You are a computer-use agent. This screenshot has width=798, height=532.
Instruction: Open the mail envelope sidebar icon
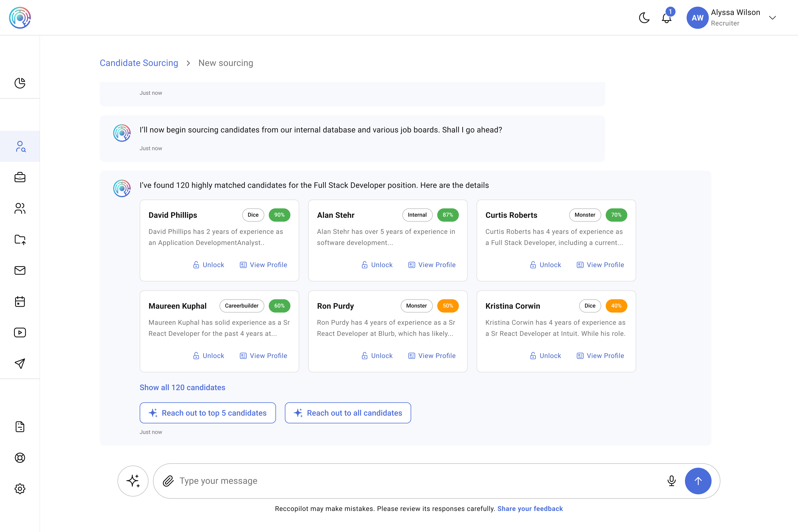point(20,270)
